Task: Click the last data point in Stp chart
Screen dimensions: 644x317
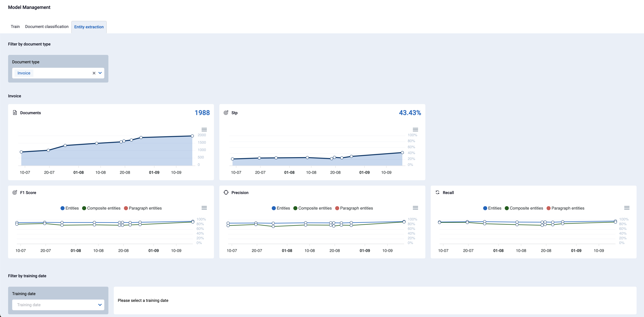Action: point(402,152)
